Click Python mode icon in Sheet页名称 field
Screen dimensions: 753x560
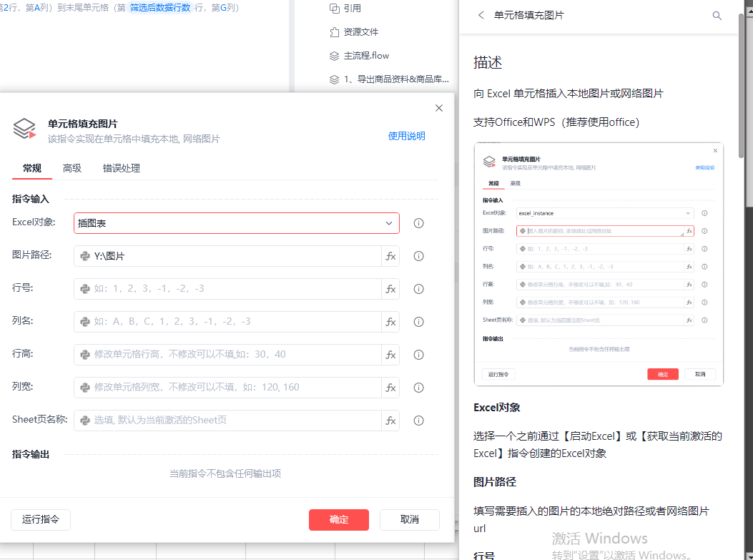pos(85,421)
